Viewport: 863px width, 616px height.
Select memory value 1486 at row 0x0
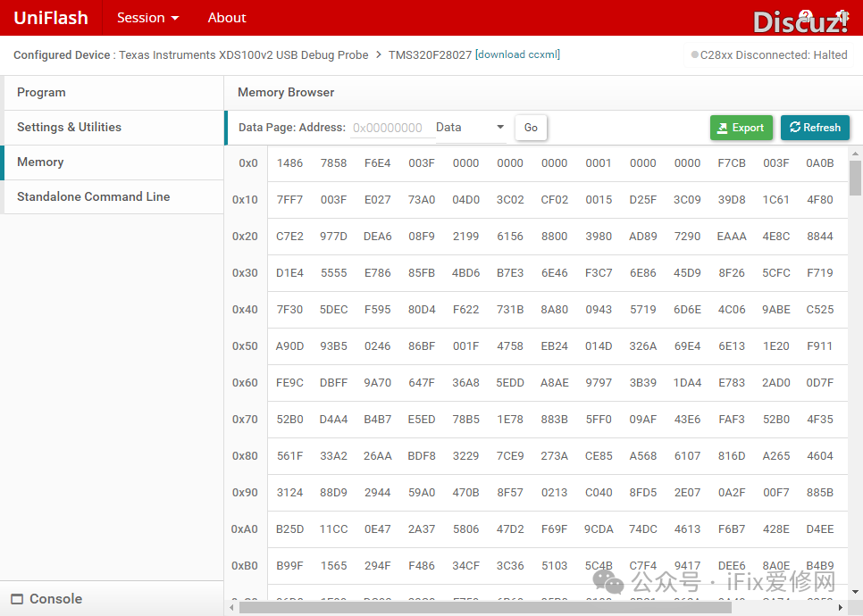(x=289, y=163)
